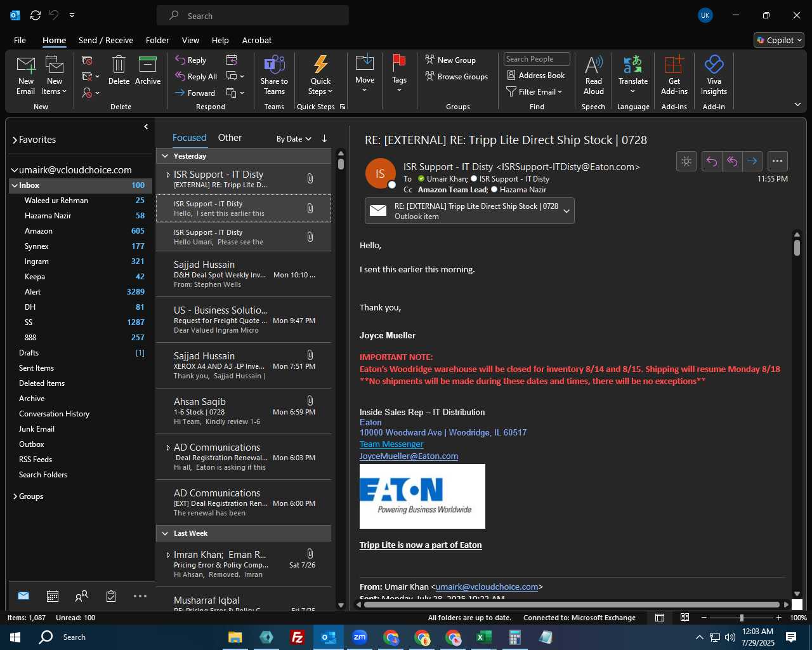Click JoyceMueller@Eaton.com email link
The width and height of the screenshot is (812, 650).
409,456
